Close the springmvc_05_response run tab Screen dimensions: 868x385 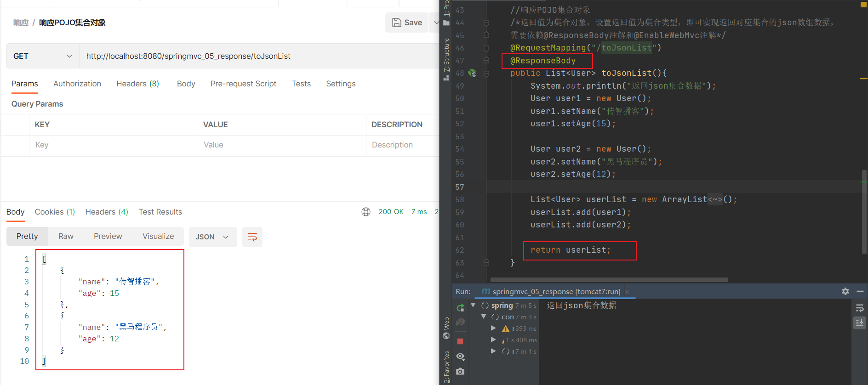[x=627, y=292]
